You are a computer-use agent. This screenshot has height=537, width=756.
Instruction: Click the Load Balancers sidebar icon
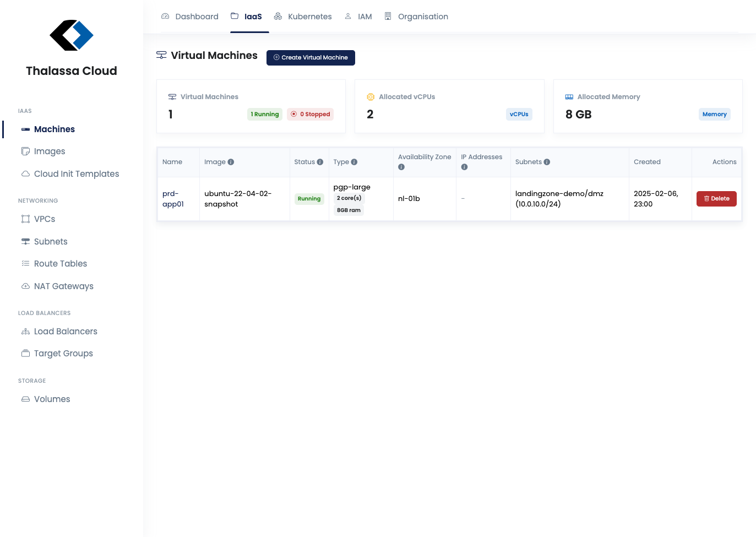click(x=25, y=332)
